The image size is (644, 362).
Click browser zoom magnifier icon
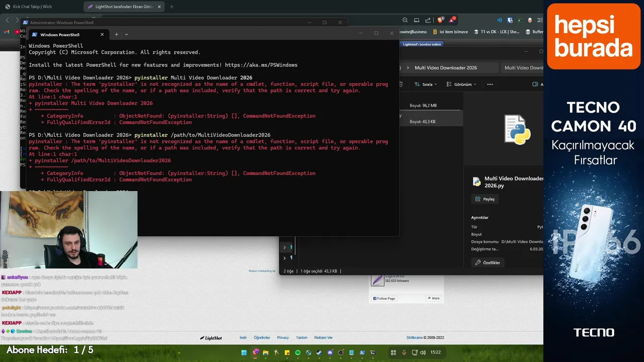(x=405, y=20)
